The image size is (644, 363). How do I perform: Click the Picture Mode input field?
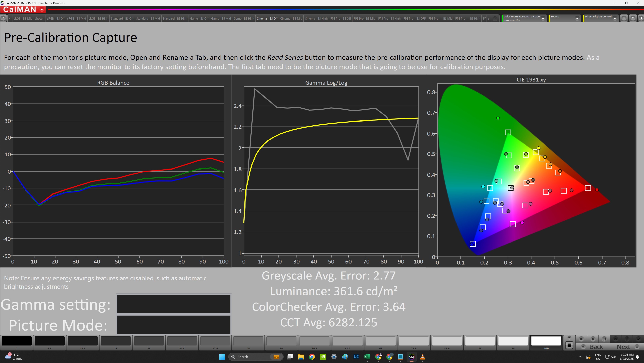click(x=174, y=324)
